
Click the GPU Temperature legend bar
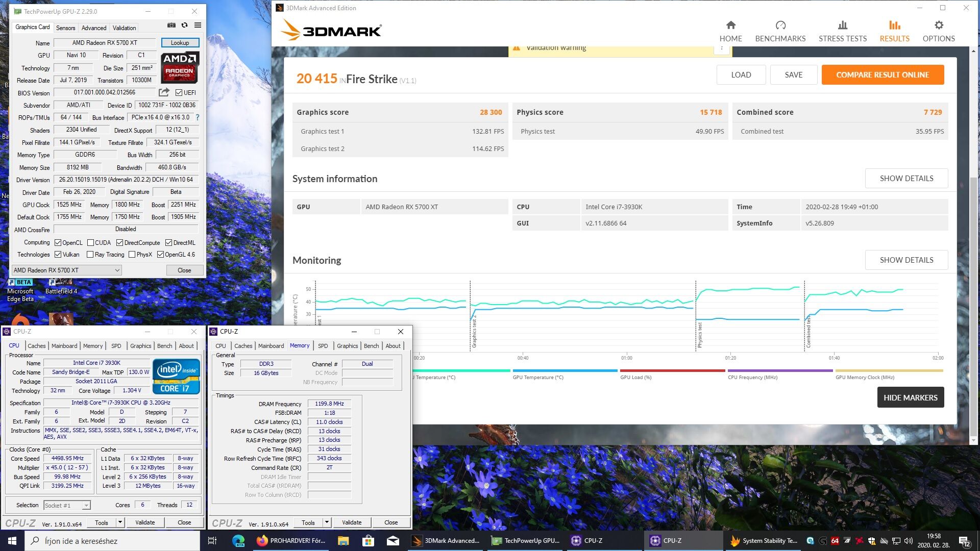[565, 371]
